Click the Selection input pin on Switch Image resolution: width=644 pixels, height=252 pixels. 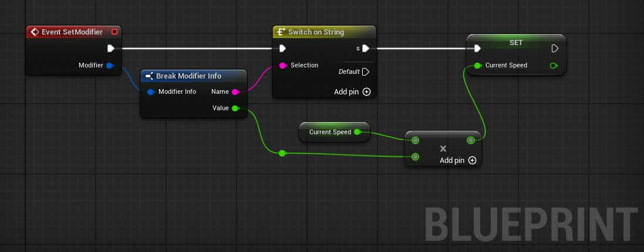pyautogui.click(x=282, y=65)
